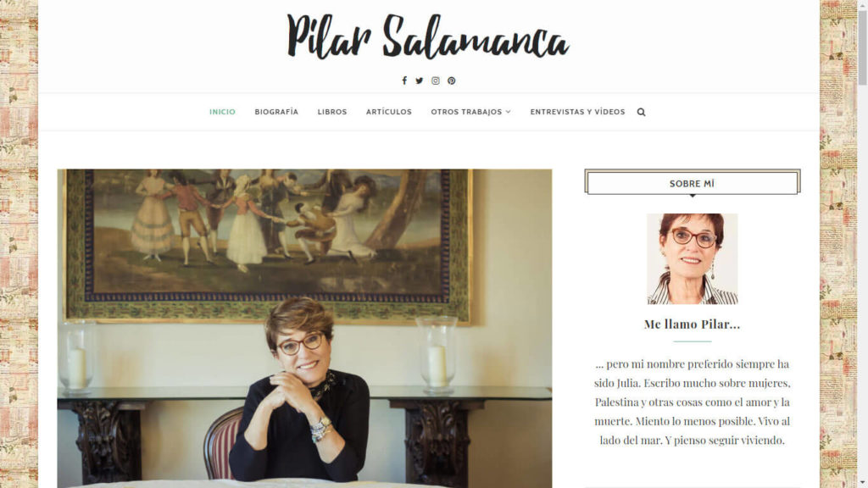The width and height of the screenshot is (868, 488).
Task: Click the SOBRE MÍ widget title box
Action: click(692, 183)
